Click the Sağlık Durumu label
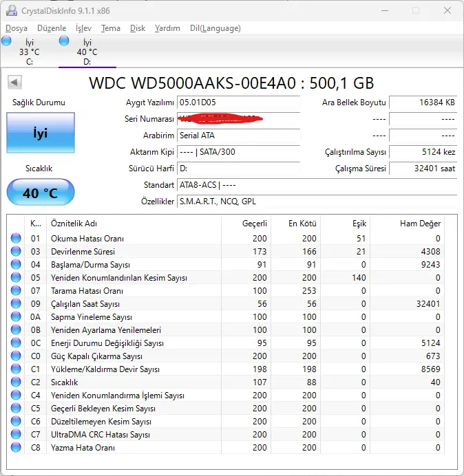The height and width of the screenshot is (476, 464). point(39,102)
